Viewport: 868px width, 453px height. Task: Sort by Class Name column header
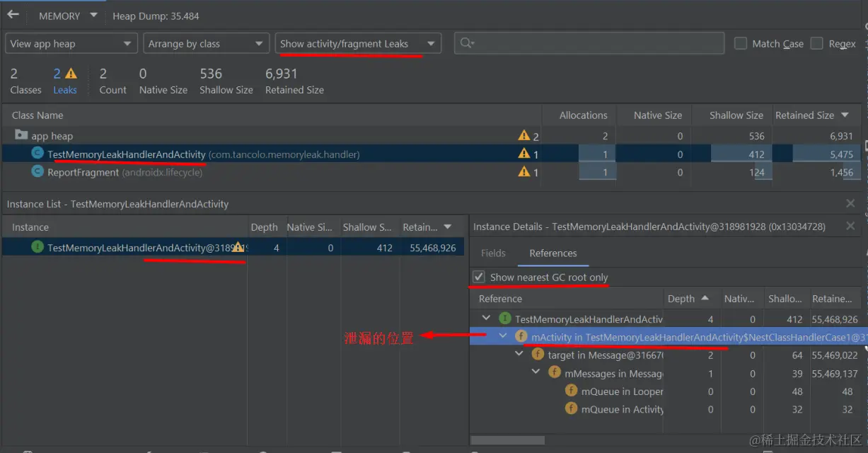coord(37,115)
